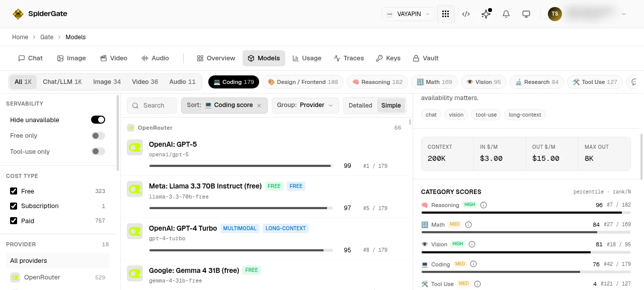This screenshot has height=290, width=644.
Task: Select the Research 84 chip
Action: tap(537, 82)
